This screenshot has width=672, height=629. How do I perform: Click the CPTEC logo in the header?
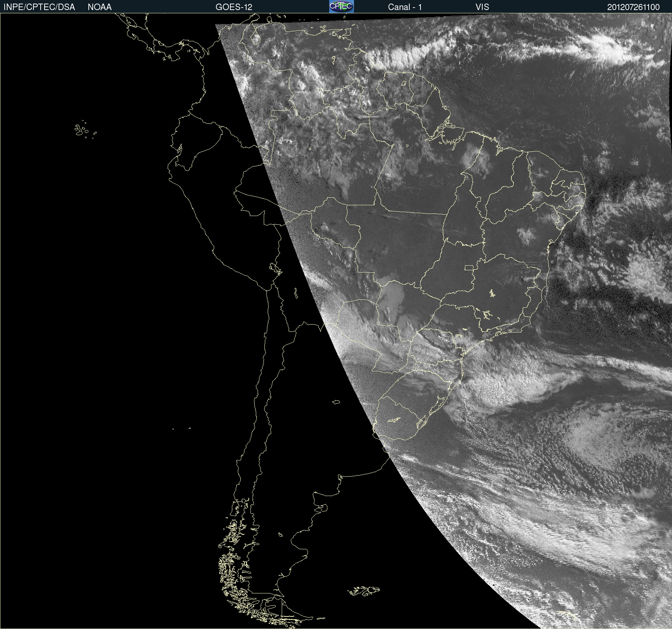pos(341,6)
